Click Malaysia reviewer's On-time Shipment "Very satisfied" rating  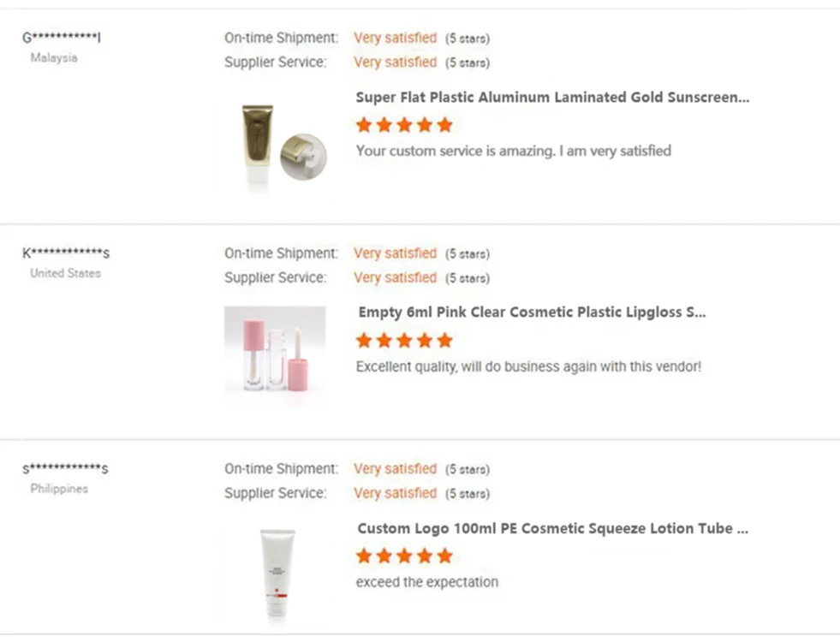click(395, 39)
